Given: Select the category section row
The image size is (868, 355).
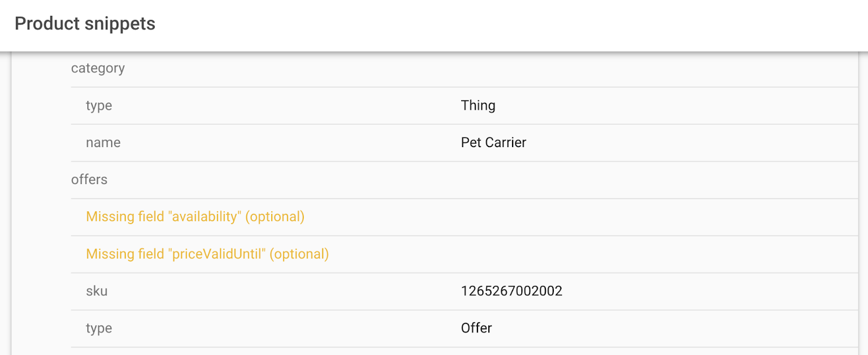Looking at the screenshot, I should coord(98,68).
